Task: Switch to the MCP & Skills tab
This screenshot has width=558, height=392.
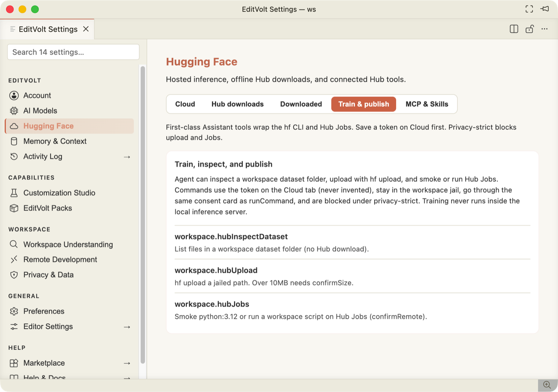Action: click(427, 104)
